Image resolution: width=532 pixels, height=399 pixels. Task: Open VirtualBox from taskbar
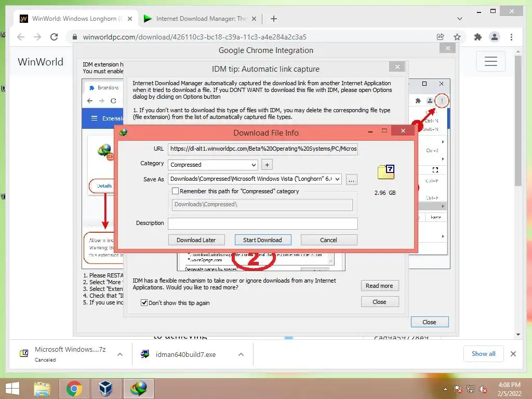coord(105,389)
